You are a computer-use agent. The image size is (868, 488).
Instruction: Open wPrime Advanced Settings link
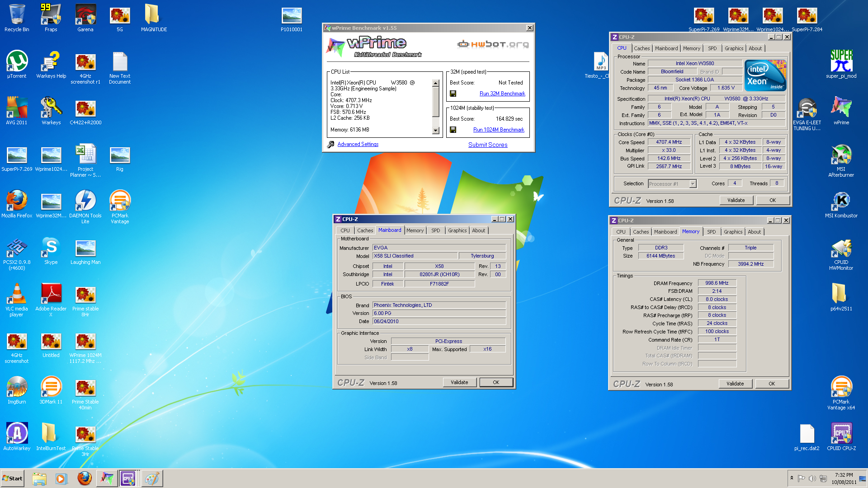click(x=358, y=144)
